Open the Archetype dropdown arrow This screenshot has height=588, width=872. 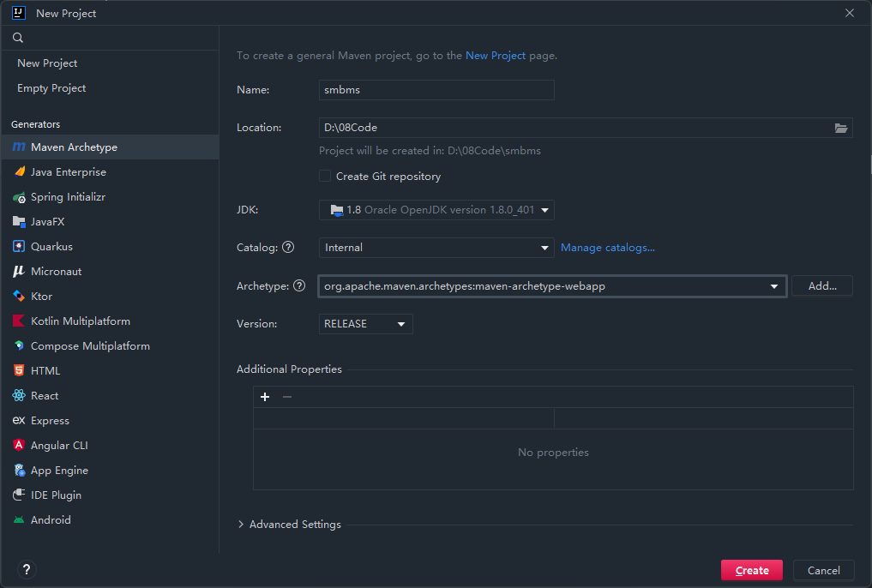(774, 287)
